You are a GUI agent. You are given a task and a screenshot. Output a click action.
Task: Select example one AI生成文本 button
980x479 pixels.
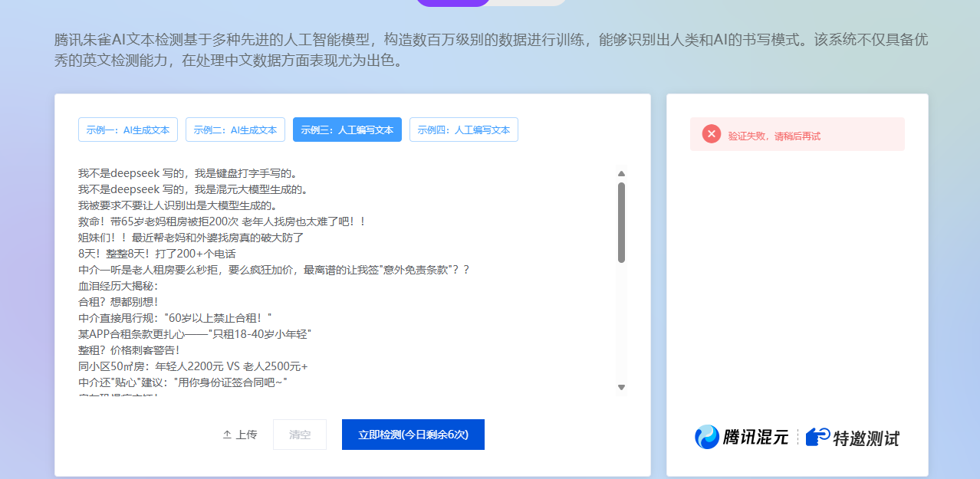click(x=128, y=130)
